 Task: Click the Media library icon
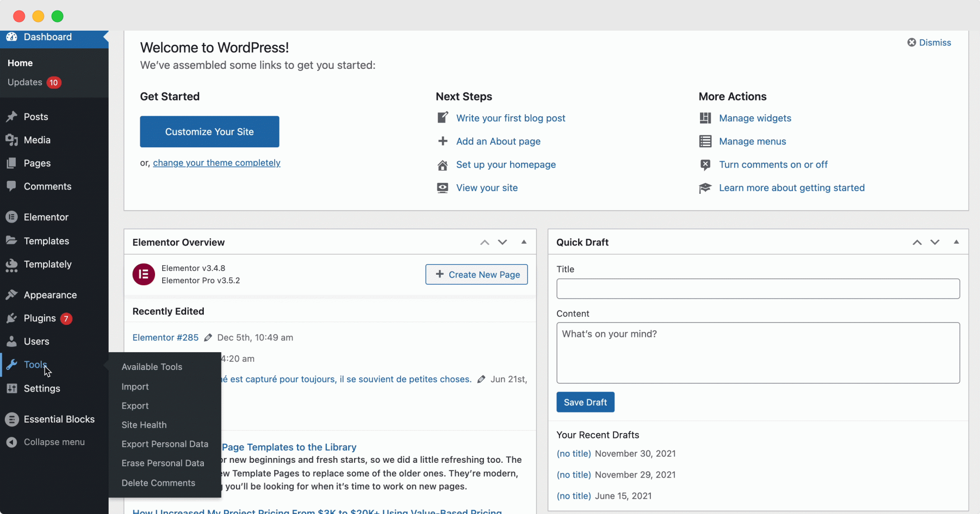[x=11, y=140]
